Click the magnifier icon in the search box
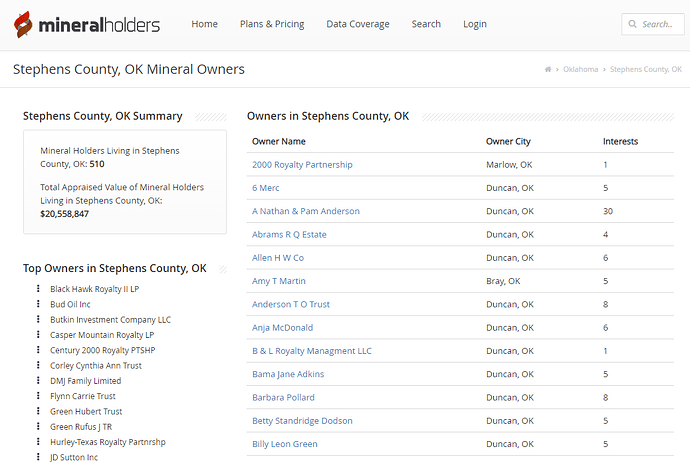The width and height of the screenshot is (690, 462). pyautogui.click(x=632, y=24)
